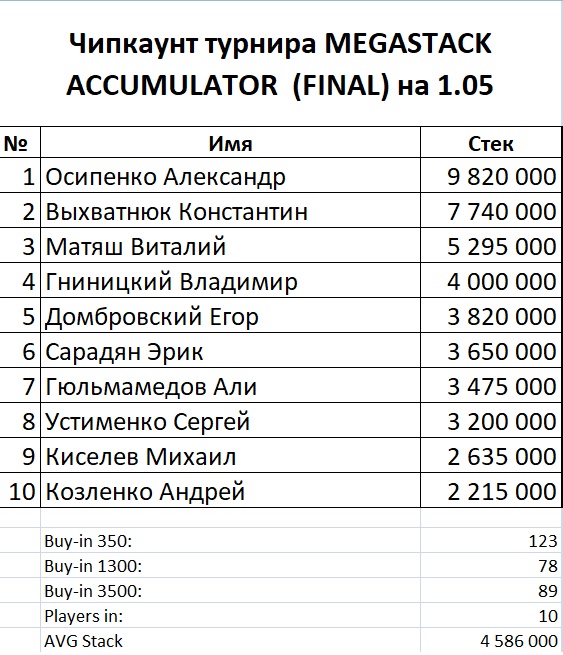Select the stack cell 9 820 000

(491, 175)
